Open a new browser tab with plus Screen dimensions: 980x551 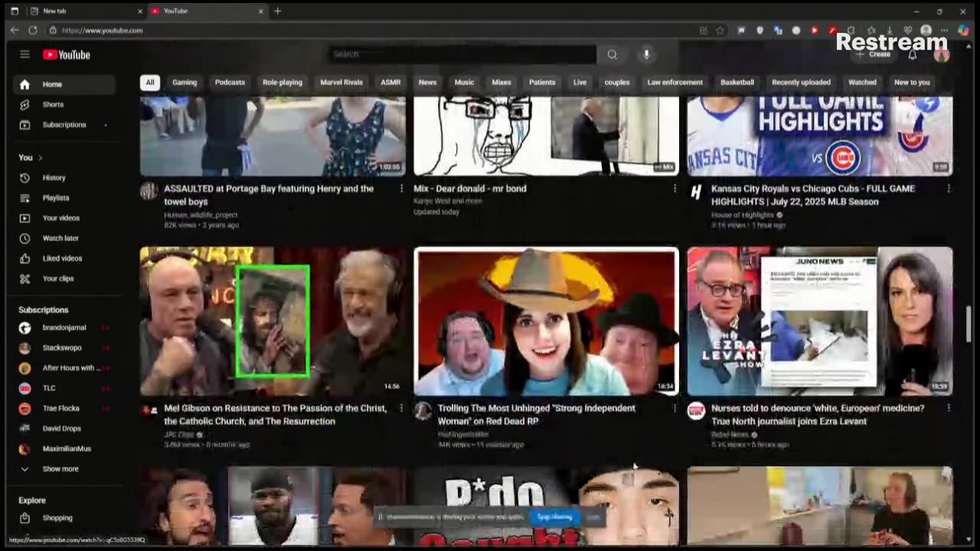click(278, 11)
